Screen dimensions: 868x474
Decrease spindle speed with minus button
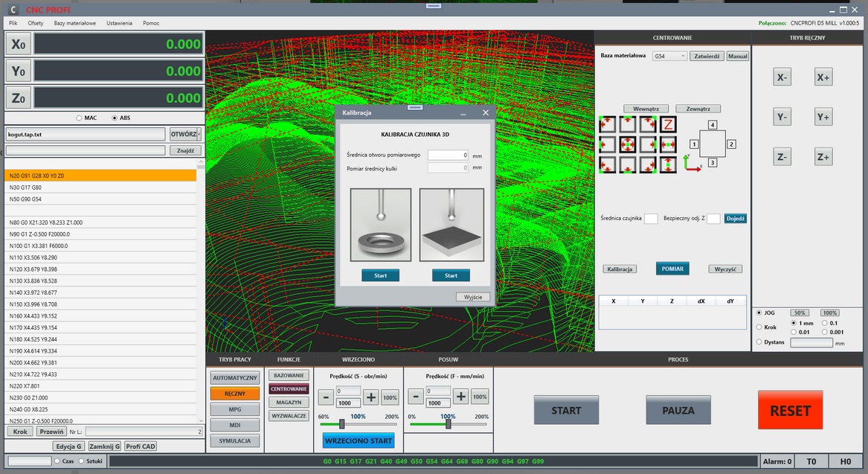point(326,397)
